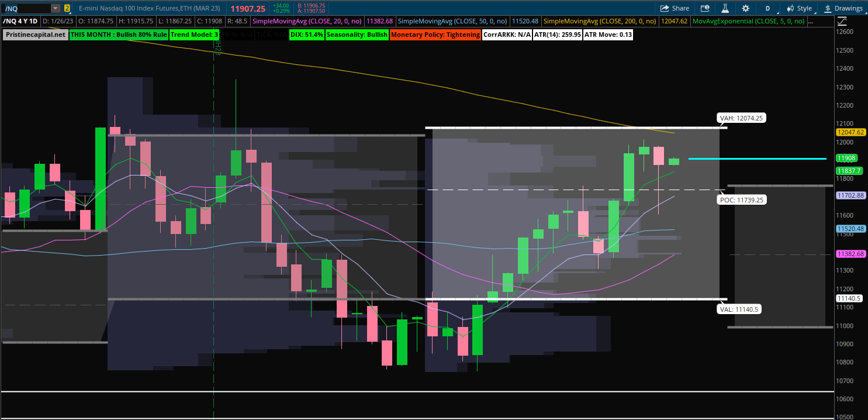
Task: Select SimpleMovingAvg (CLOSE, 200) study label
Action: [600, 21]
